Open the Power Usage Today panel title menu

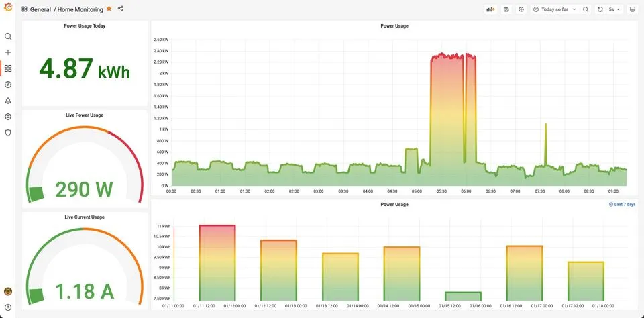[x=85, y=26]
